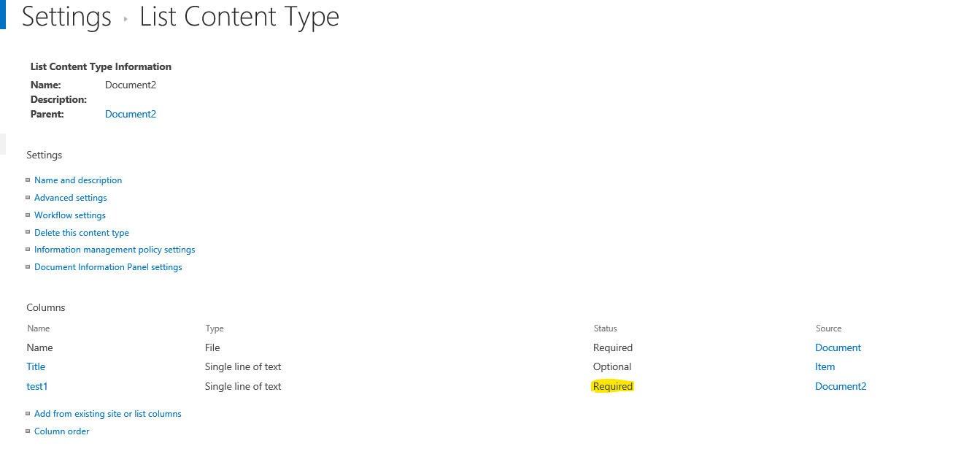Click the highlighted Required status of test1

coord(612,385)
